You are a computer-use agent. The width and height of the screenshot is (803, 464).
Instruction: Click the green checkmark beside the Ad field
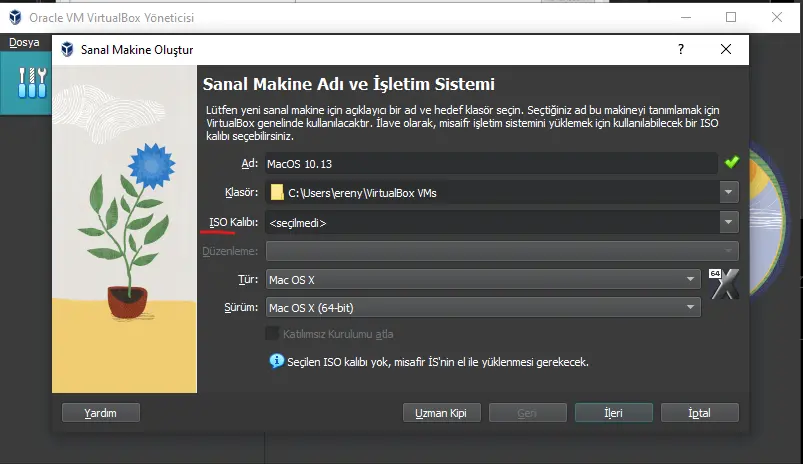click(732, 162)
